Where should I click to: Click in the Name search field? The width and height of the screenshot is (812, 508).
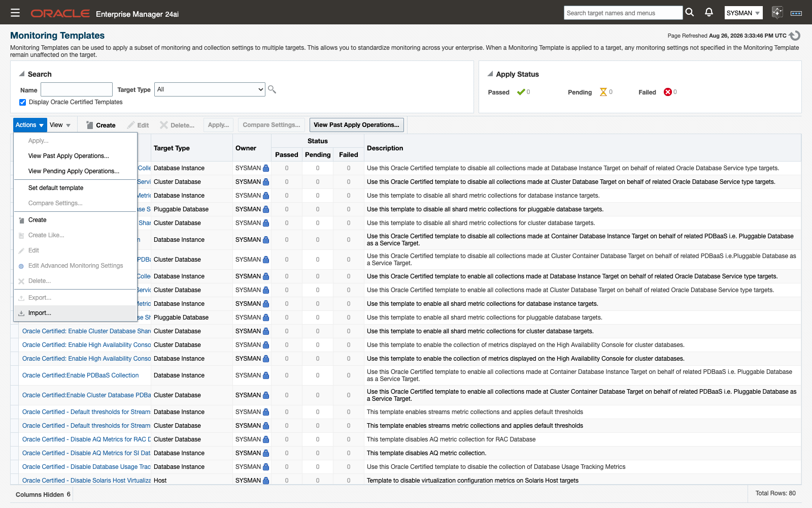pyautogui.click(x=77, y=89)
